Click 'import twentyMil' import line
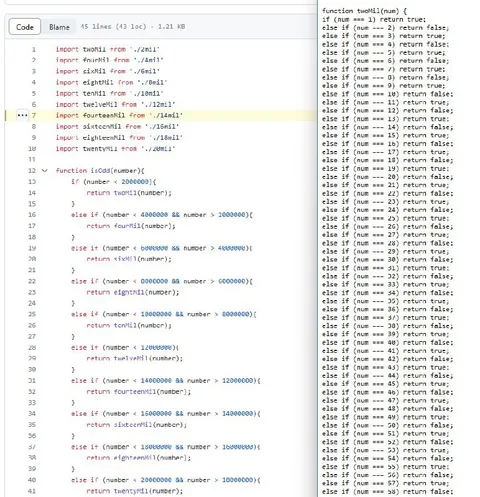This screenshot has width=480, height=497. click(115, 148)
